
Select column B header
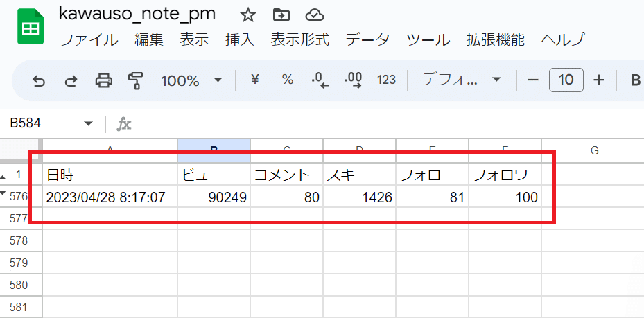pyautogui.click(x=214, y=150)
